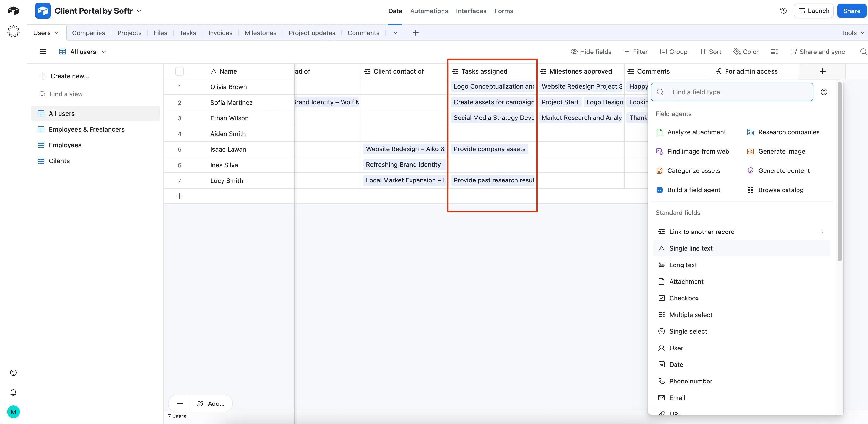Open help question mark in sidebar
The width and height of the screenshot is (868, 424).
pos(13,373)
